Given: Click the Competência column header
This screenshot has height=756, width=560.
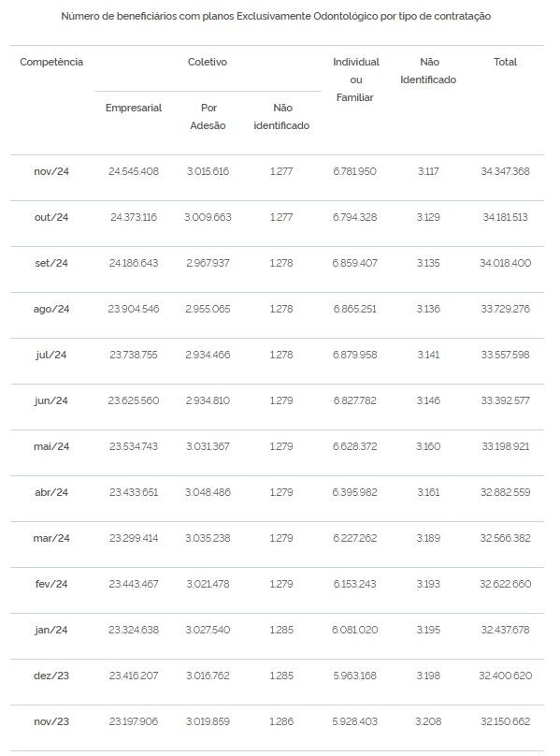Looking at the screenshot, I should click(51, 62).
